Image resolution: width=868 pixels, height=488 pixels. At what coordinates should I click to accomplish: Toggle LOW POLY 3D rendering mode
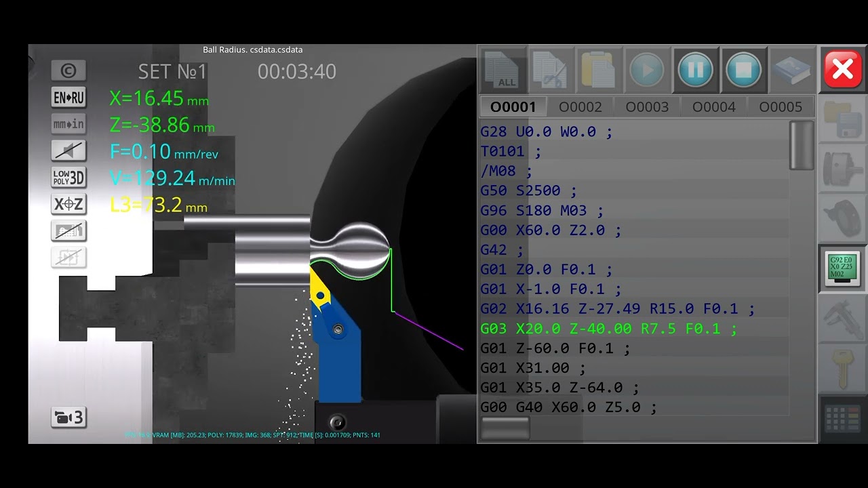68,178
